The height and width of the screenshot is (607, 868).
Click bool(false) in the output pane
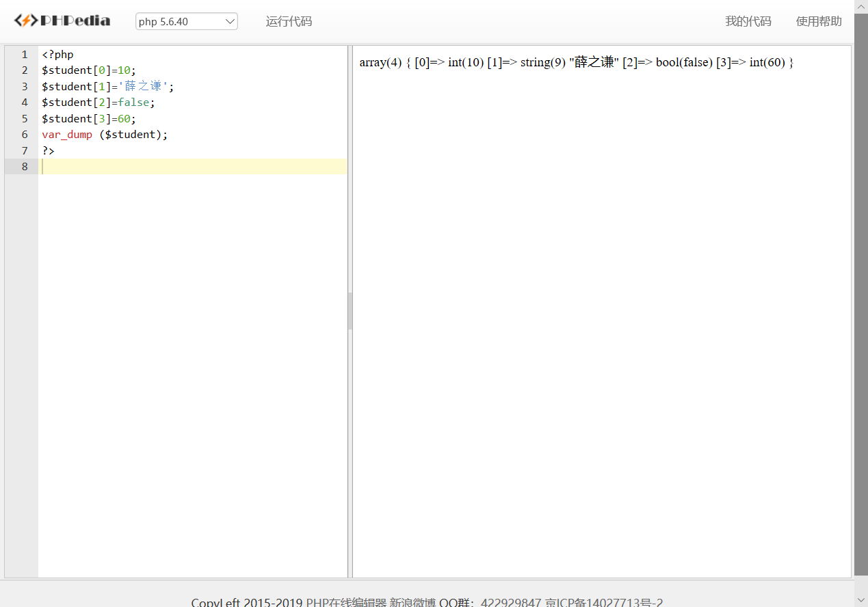click(x=684, y=62)
